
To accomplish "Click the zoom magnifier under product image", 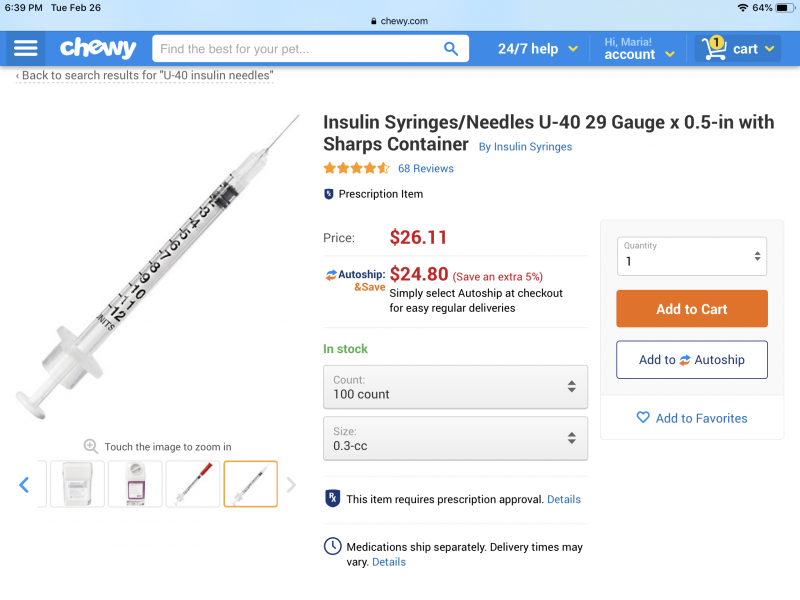I will [x=91, y=446].
